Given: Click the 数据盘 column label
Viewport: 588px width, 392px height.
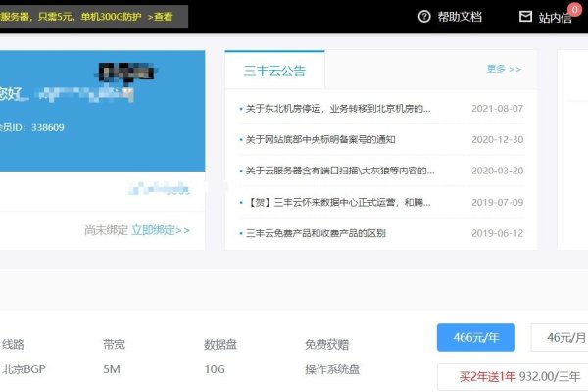Looking at the screenshot, I should (x=220, y=344).
